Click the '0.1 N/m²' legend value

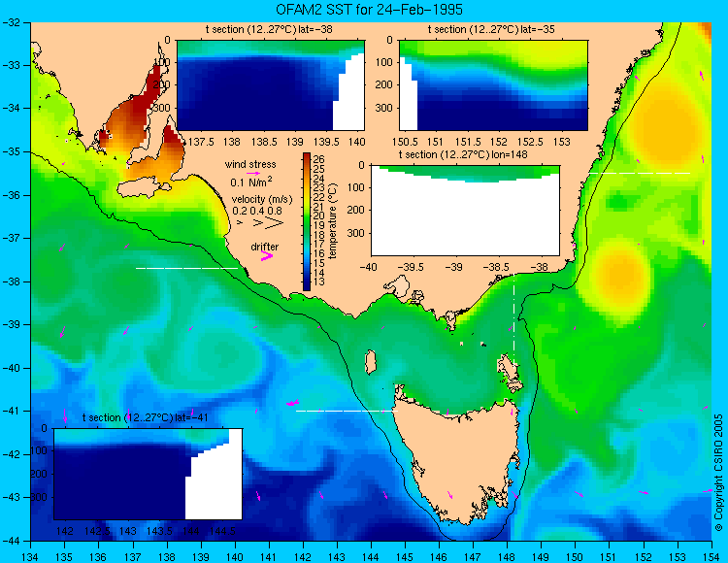pos(251,182)
